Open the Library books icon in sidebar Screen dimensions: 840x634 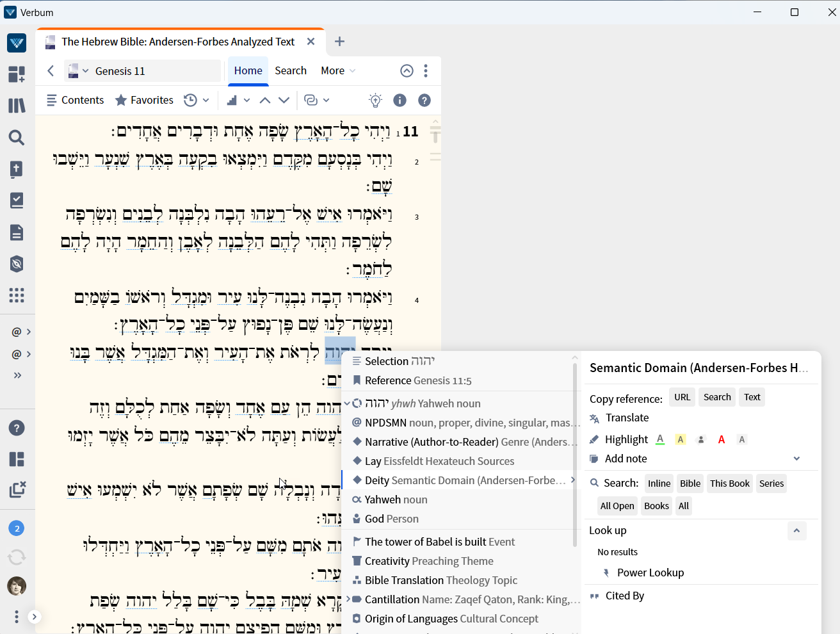click(x=17, y=106)
